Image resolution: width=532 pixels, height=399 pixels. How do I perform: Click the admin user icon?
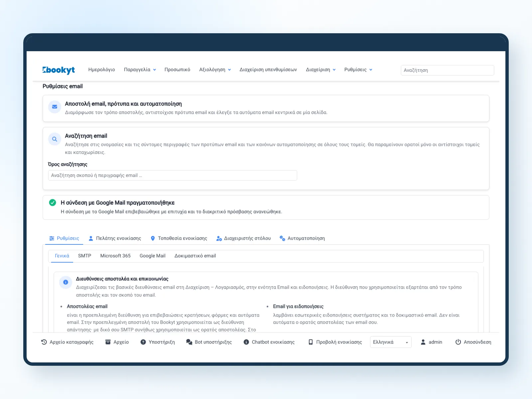[x=423, y=342]
